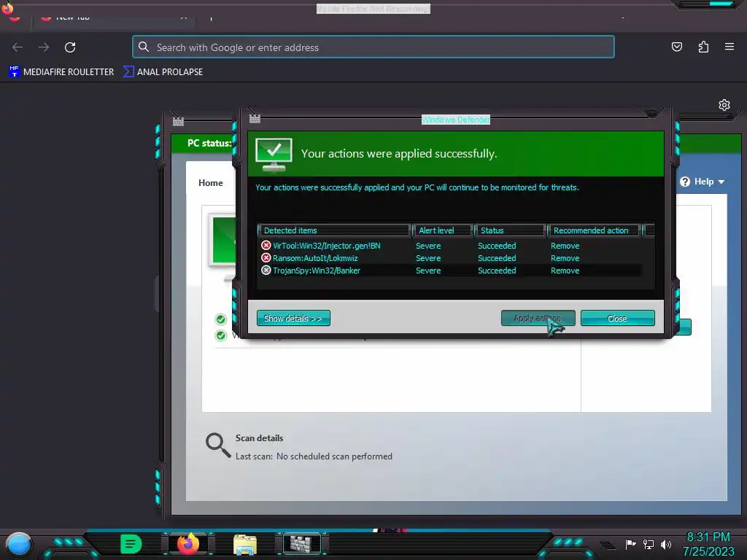This screenshot has width=747, height=560.
Task: Click the Status column header
Action: tap(510, 230)
